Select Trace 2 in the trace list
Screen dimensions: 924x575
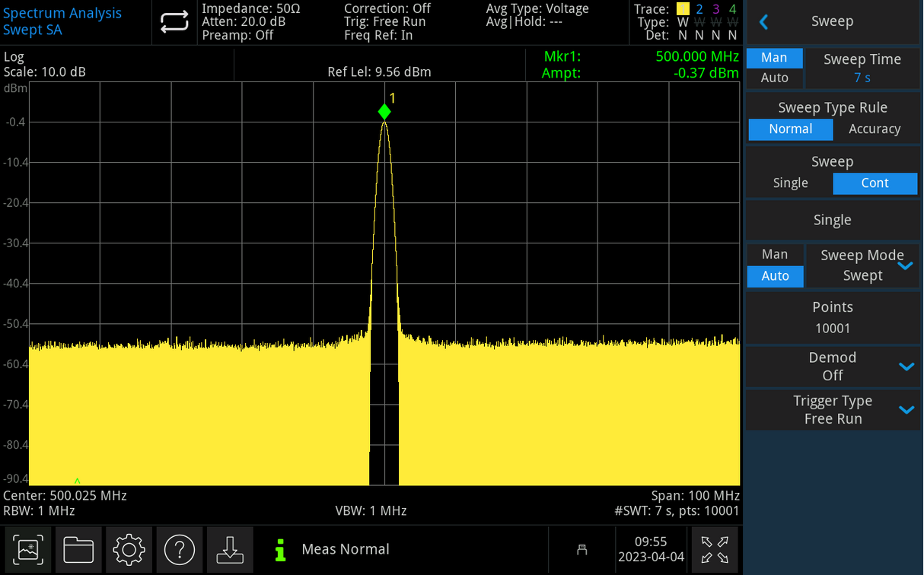tap(699, 9)
